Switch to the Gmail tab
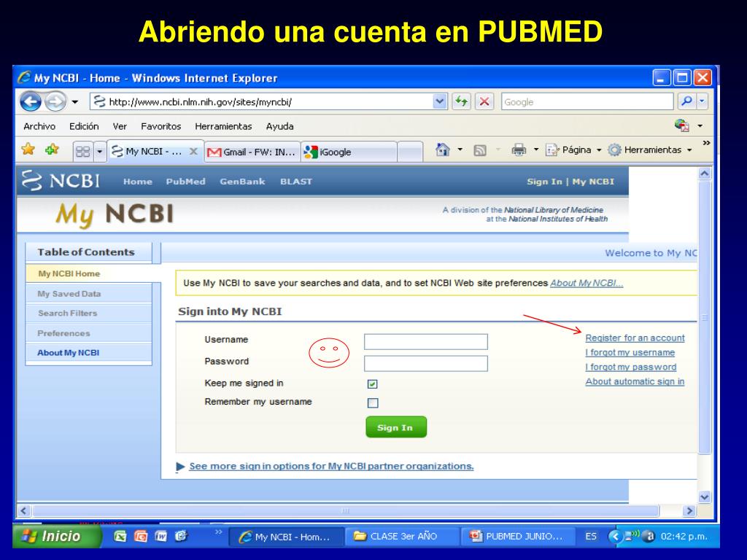747x560 pixels. click(x=252, y=152)
